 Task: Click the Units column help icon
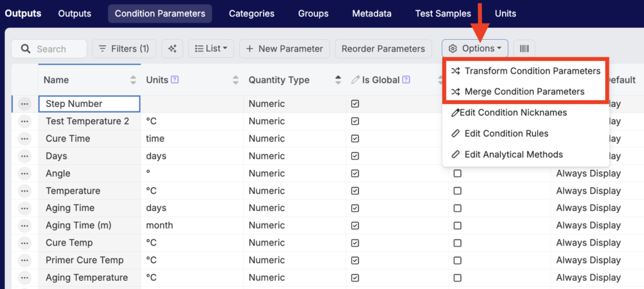(175, 80)
